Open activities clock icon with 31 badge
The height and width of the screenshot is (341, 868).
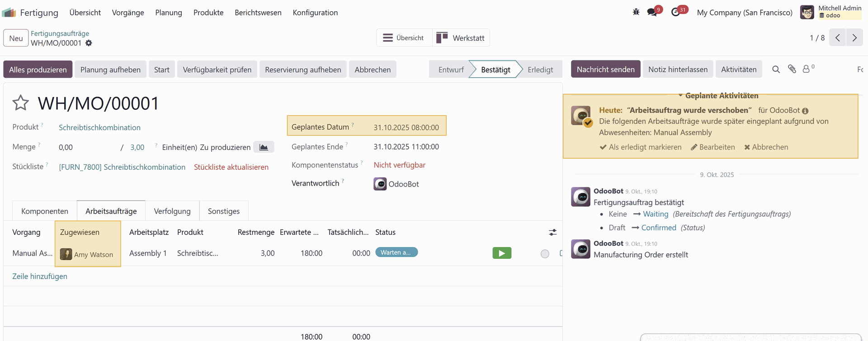(x=675, y=12)
